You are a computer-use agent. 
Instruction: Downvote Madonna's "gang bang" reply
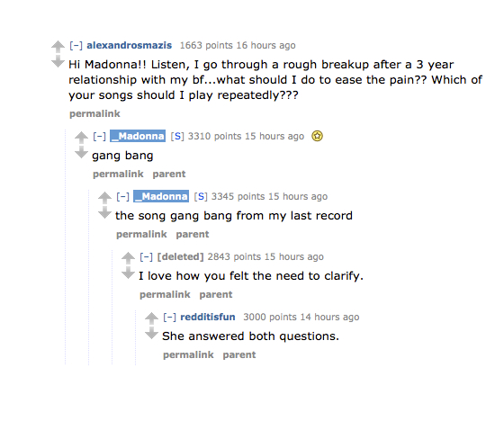tap(81, 152)
